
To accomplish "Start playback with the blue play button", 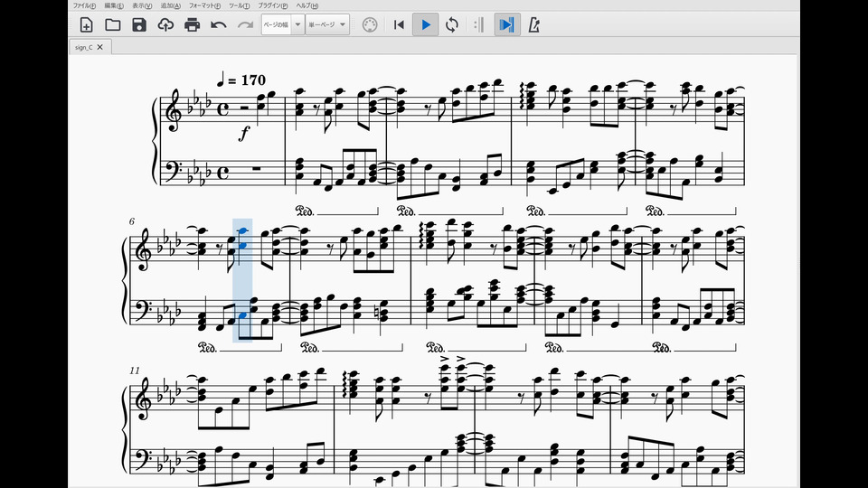I will click(426, 25).
